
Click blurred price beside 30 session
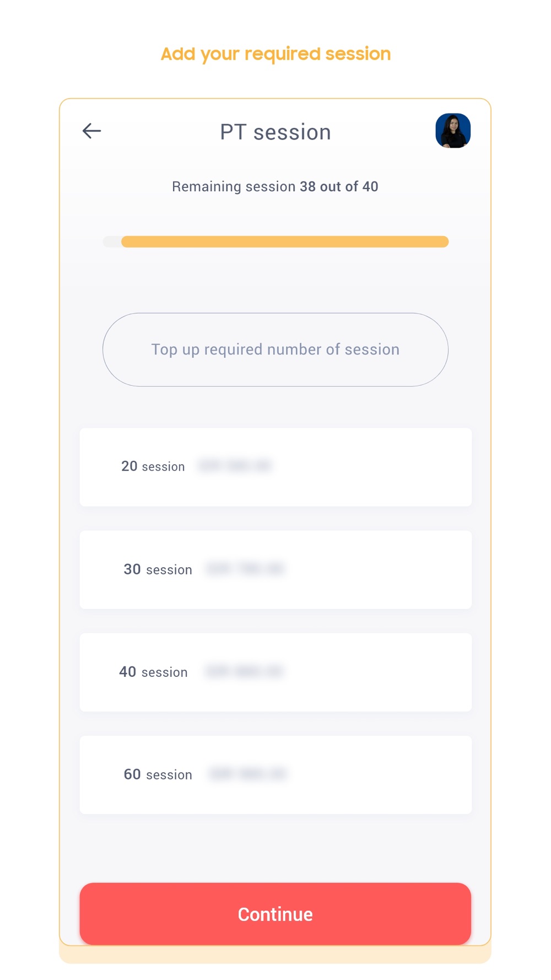[x=245, y=568]
